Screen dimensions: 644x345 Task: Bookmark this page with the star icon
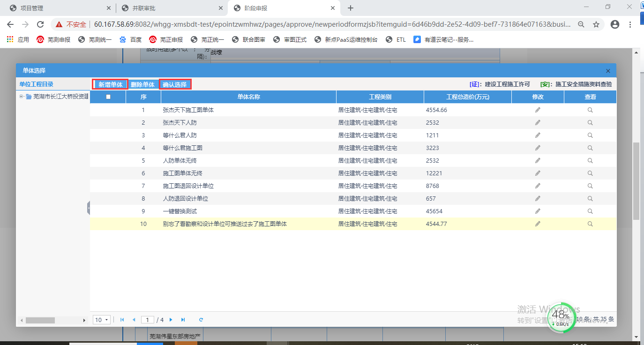coord(596,24)
